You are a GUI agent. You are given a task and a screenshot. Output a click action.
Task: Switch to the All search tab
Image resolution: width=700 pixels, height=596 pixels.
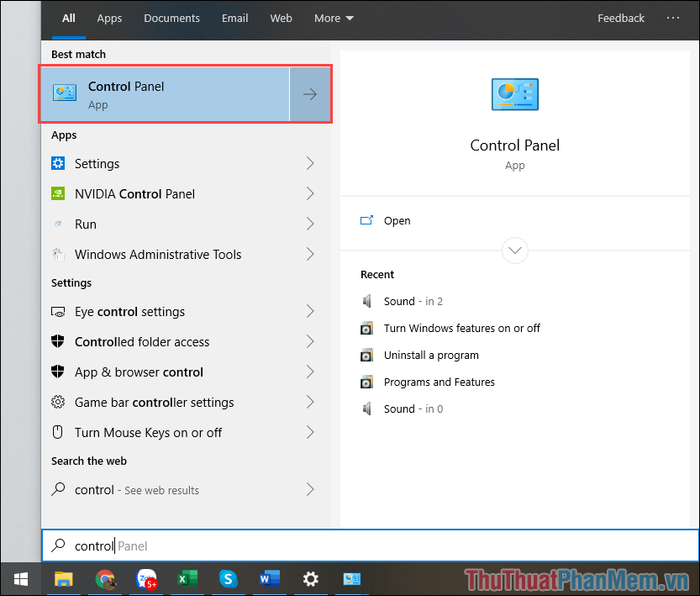pos(68,18)
